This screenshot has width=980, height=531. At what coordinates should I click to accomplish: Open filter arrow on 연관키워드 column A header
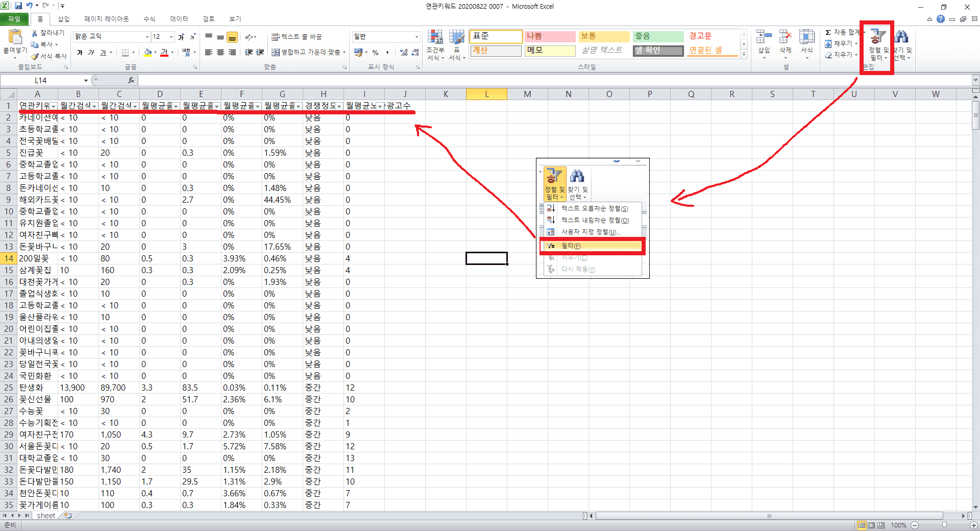pyautogui.click(x=54, y=106)
